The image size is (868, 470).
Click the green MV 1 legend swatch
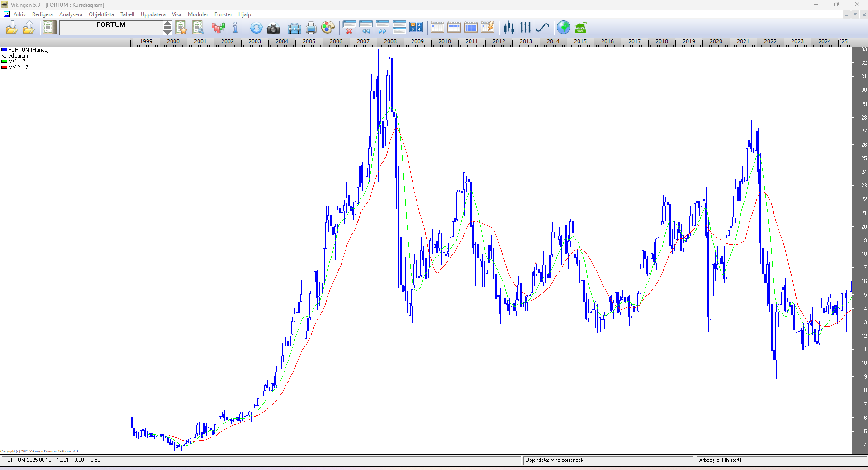point(5,62)
